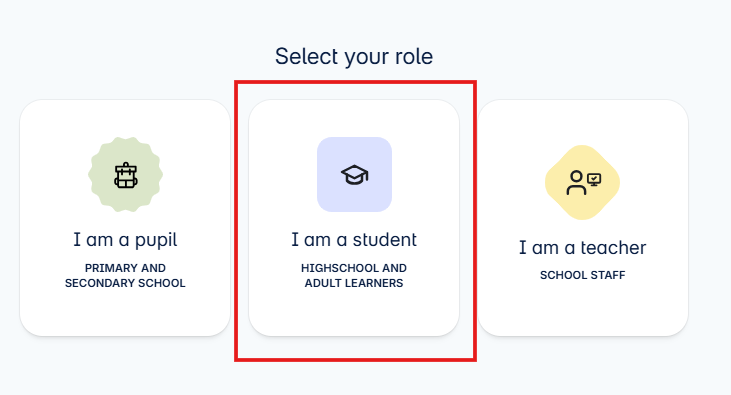Click 'HIGHSCHOOL AND ADULT LEARNERS' subtitle

(354, 276)
